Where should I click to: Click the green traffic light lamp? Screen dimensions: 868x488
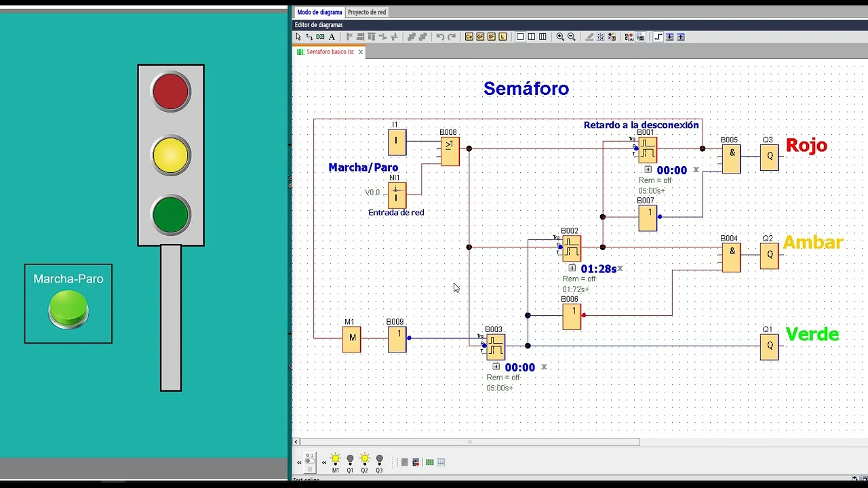click(171, 215)
